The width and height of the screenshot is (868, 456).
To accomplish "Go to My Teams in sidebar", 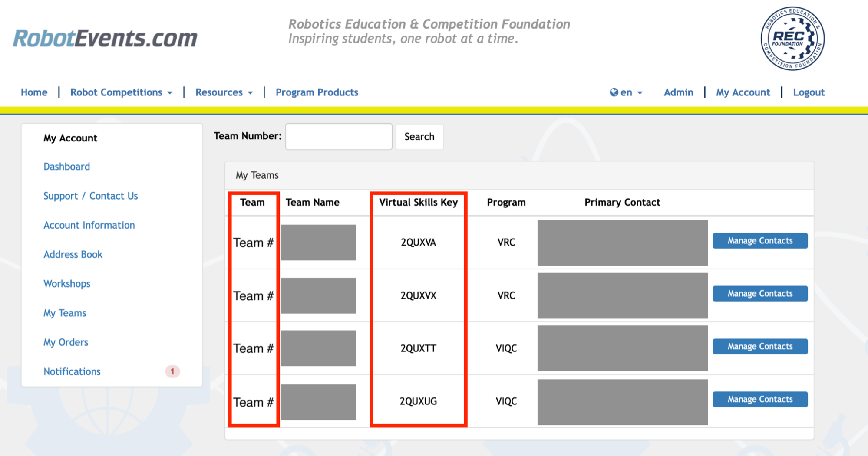I will click(x=65, y=313).
